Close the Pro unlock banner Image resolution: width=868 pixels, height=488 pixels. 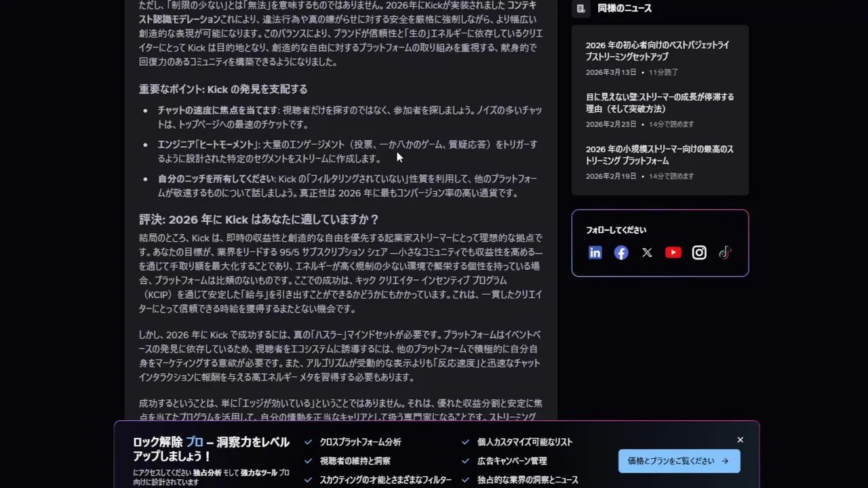tap(740, 440)
